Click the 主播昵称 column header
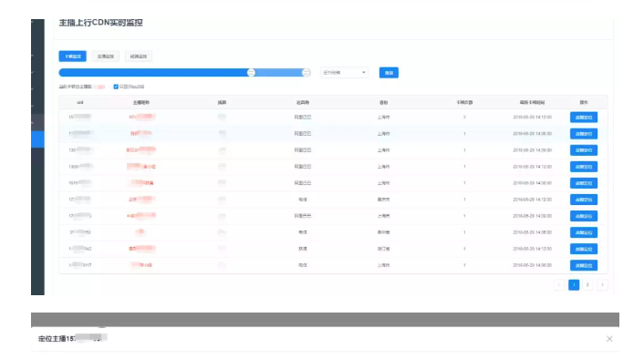Viewport: 644px width, 359px height. click(140, 102)
